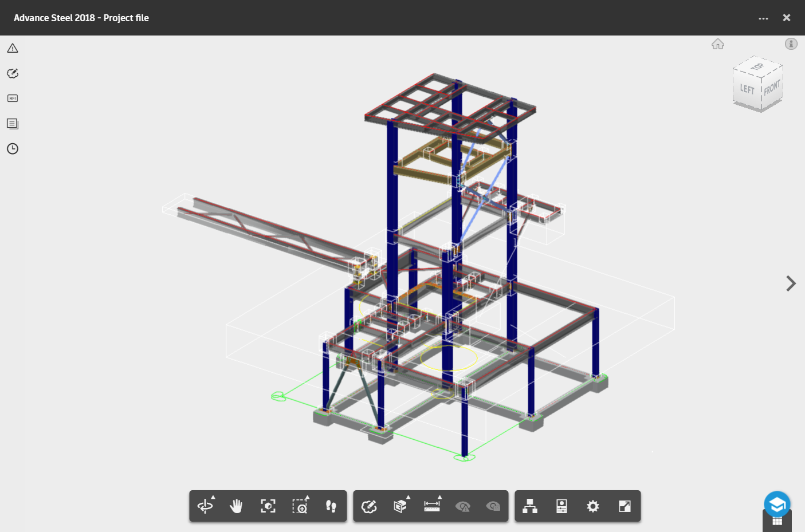Switch to the Activity history tab

(x=12, y=148)
